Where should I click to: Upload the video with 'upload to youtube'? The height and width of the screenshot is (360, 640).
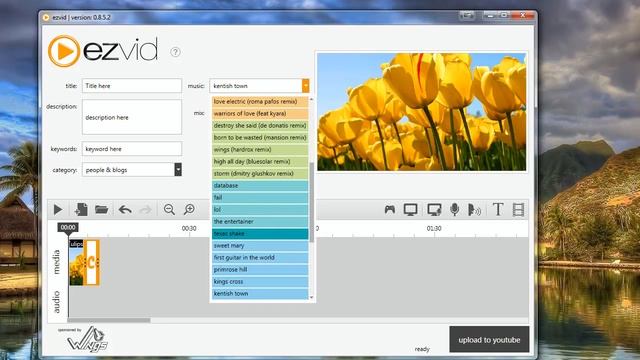point(489,340)
